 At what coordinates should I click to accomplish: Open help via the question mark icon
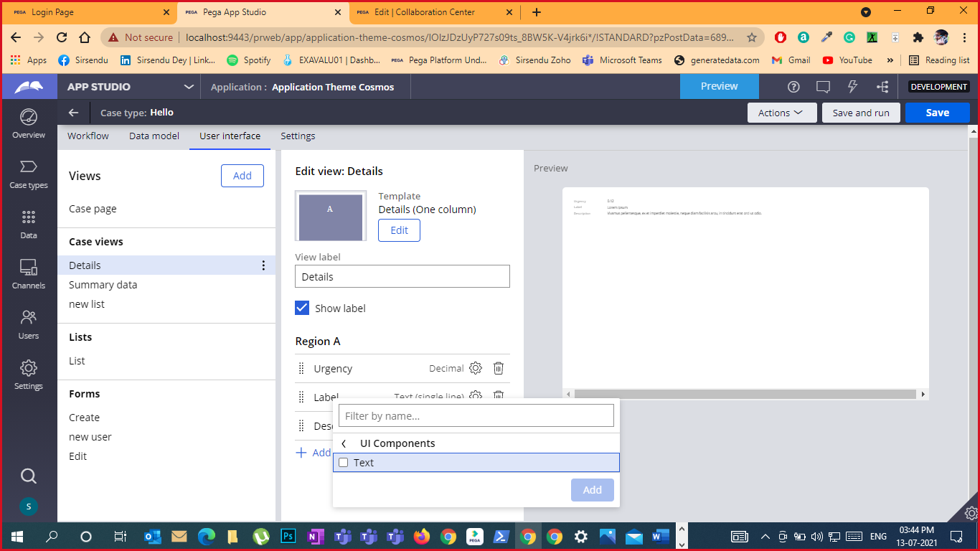pyautogui.click(x=793, y=86)
